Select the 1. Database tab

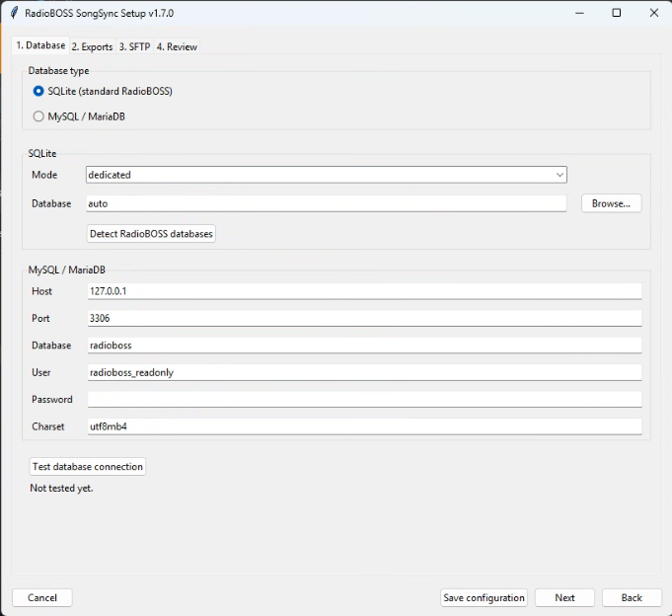(40, 45)
